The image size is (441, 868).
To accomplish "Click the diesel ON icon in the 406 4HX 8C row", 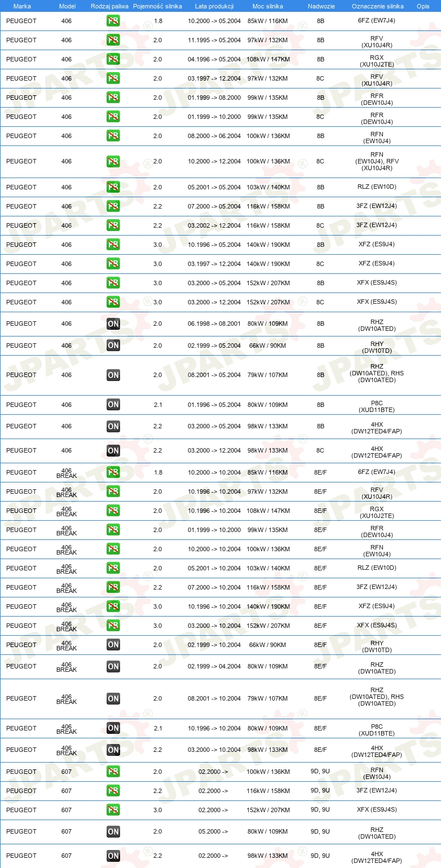I will tap(113, 450).
